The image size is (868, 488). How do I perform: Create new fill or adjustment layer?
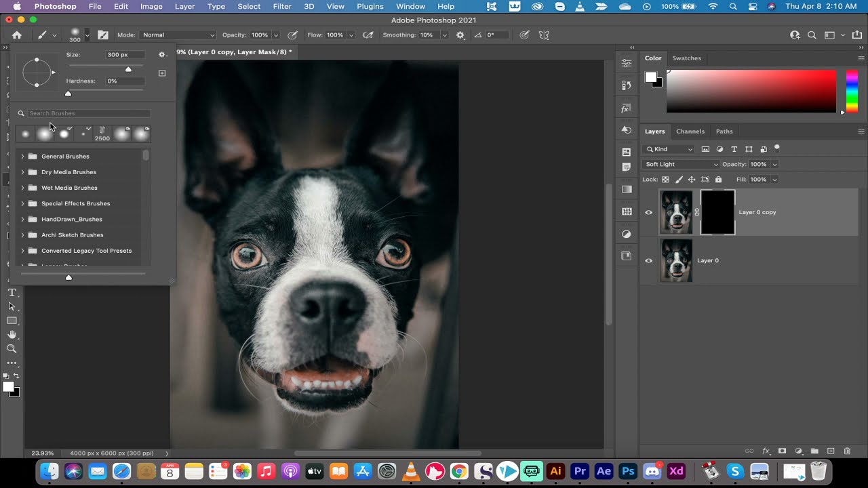click(x=798, y=451)
